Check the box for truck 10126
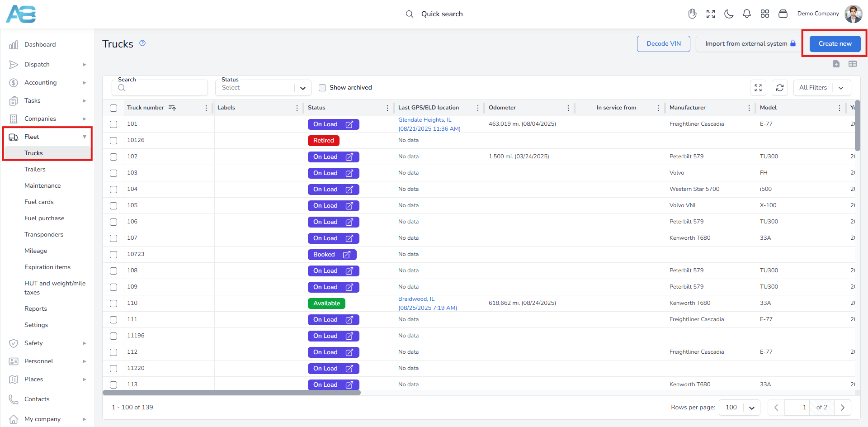The height and width of the screenshot is (427, 868). tap(113, 141)
